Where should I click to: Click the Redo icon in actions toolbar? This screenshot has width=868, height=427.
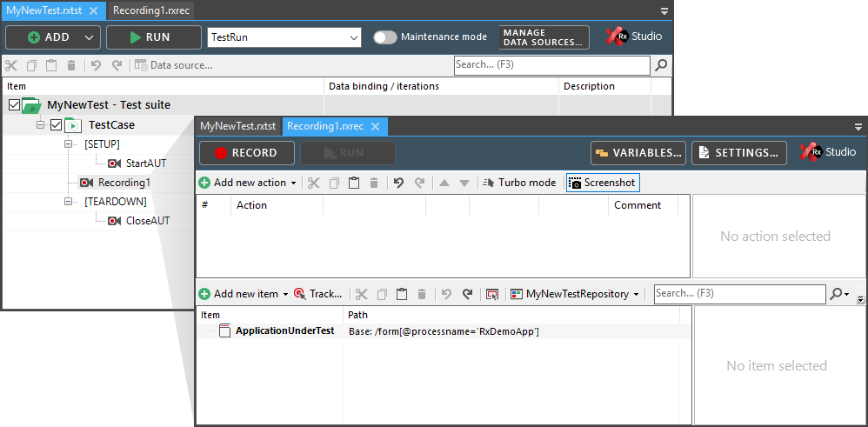(x=419, y=183)
